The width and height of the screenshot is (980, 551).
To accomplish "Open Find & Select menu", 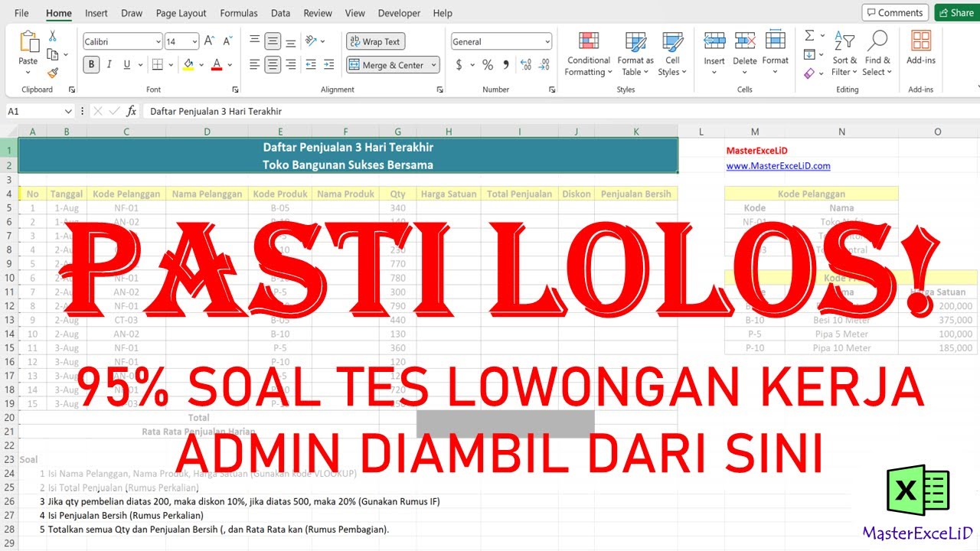I will 877,54.
